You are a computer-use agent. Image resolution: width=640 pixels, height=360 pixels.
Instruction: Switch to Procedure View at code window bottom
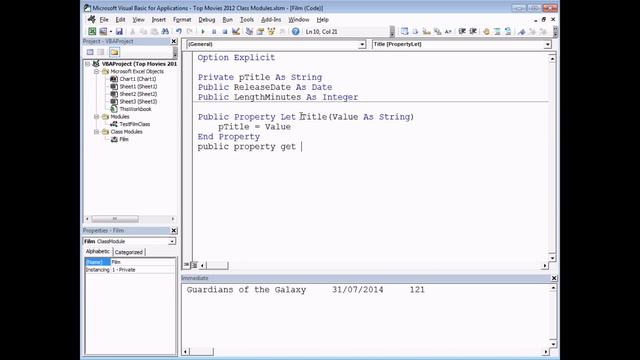[x=187, y=265]
